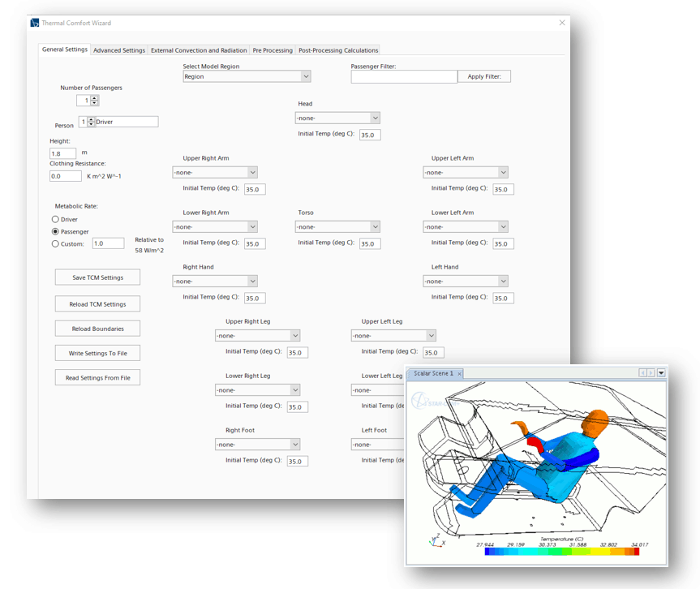Image resolution: width=700 pixels, height=589 pixels.
Task: Close the Scalar Scene 1 tab
Action: (x=459, y=374)
